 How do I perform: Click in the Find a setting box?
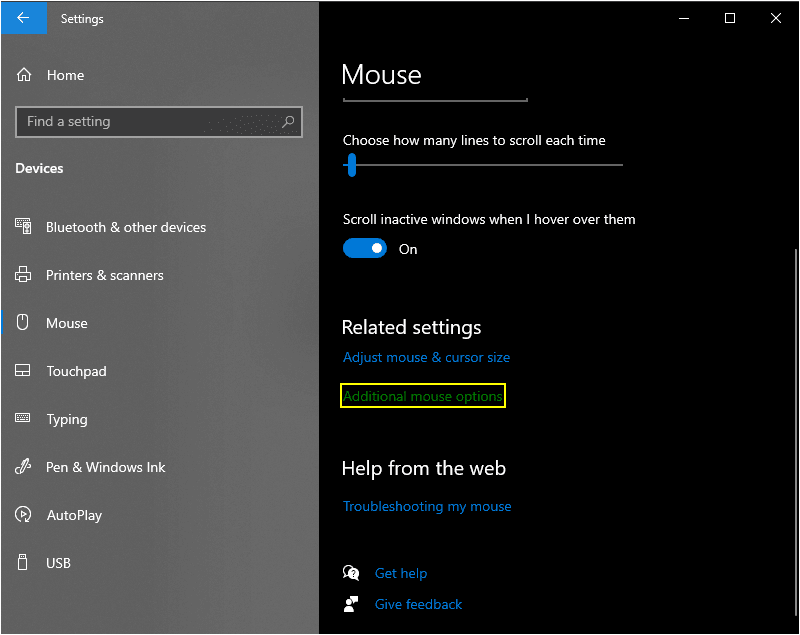pos(159,122)
